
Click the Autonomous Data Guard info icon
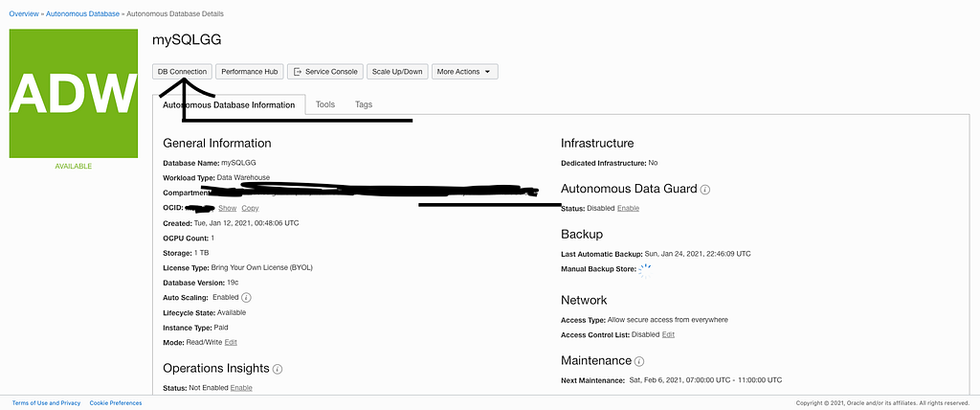pos(705,189)
